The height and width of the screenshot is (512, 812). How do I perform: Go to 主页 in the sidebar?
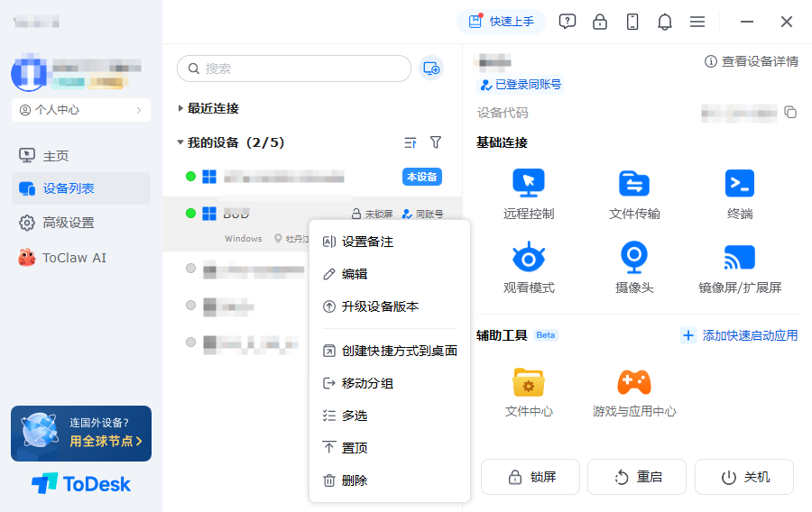(x=81, y=156)
